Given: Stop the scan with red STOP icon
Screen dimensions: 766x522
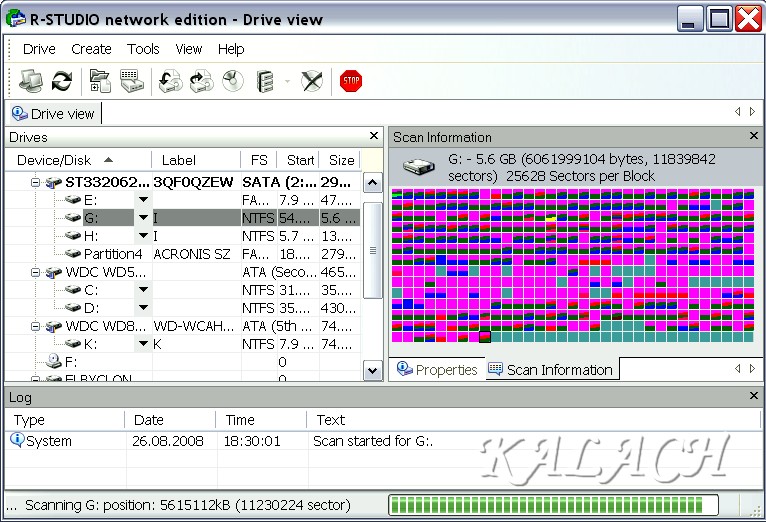Looking at the screenshot, I should point(351,81).
